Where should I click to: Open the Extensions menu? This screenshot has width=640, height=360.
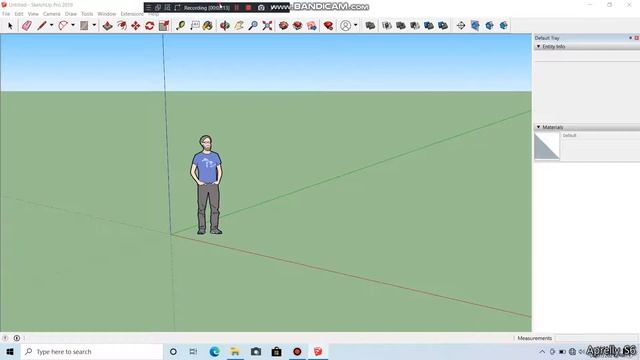tap(132, 14)
